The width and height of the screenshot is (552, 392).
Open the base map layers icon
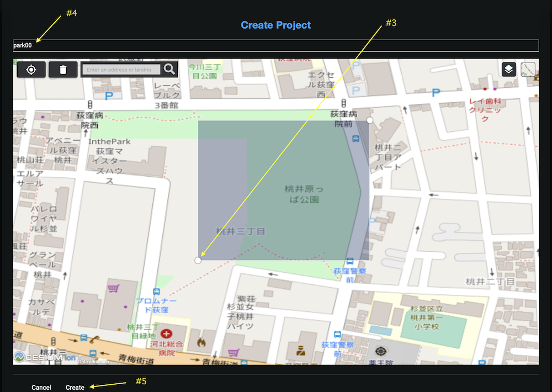(508, 69)
